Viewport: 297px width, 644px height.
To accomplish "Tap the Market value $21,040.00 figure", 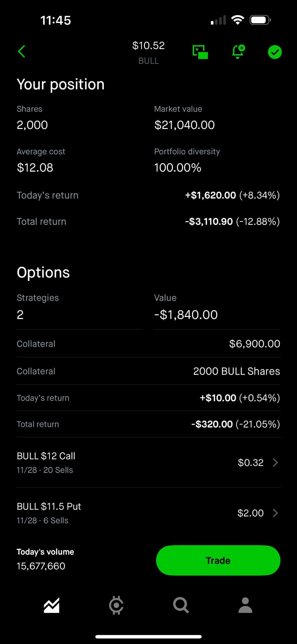I will (184, 125).
